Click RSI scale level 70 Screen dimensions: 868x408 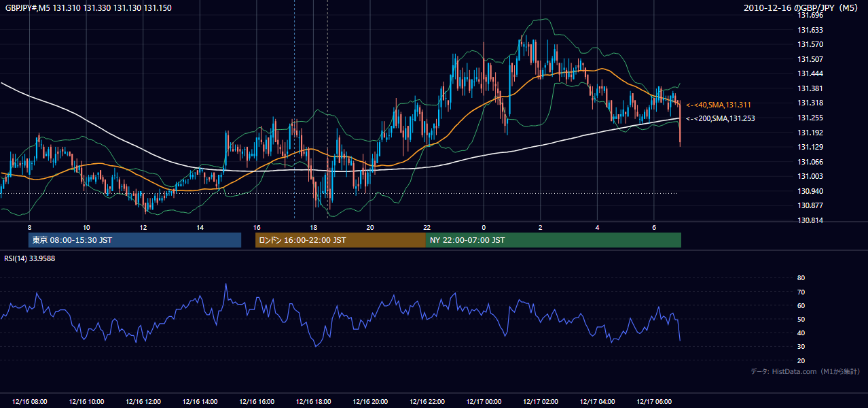click(801, 292)
